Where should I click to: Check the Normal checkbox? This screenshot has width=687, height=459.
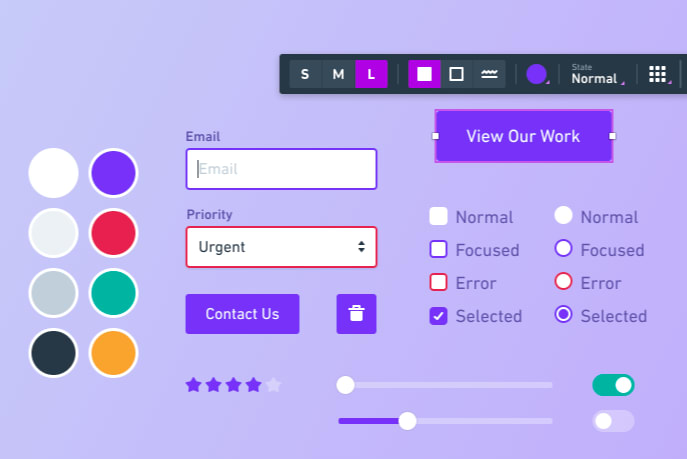point(438,216)
